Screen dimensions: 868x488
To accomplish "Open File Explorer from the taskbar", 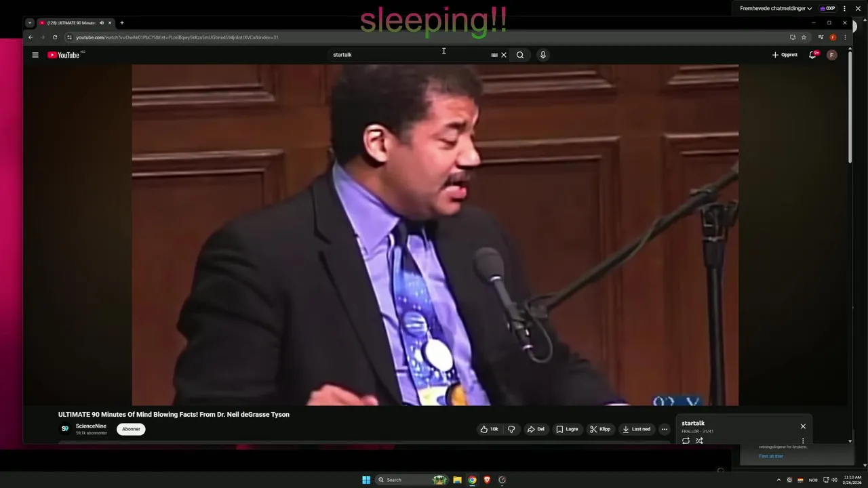I will (x=458, y=480).
